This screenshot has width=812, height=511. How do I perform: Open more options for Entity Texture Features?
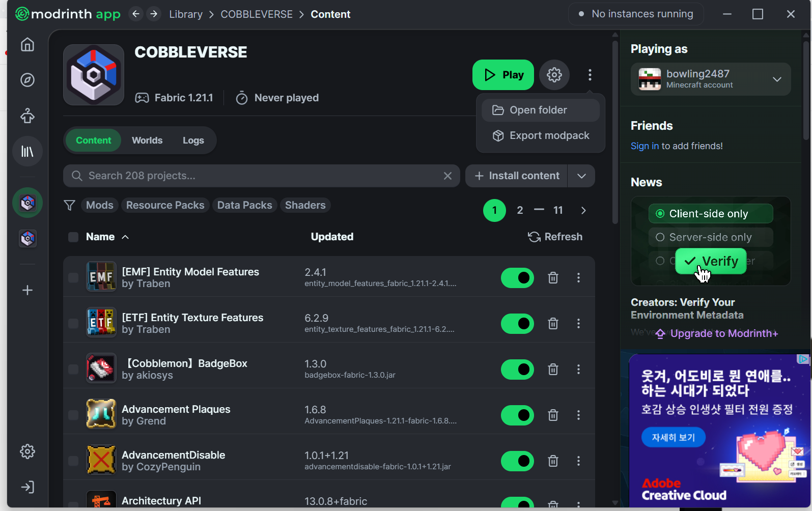[x=578, y=323]
